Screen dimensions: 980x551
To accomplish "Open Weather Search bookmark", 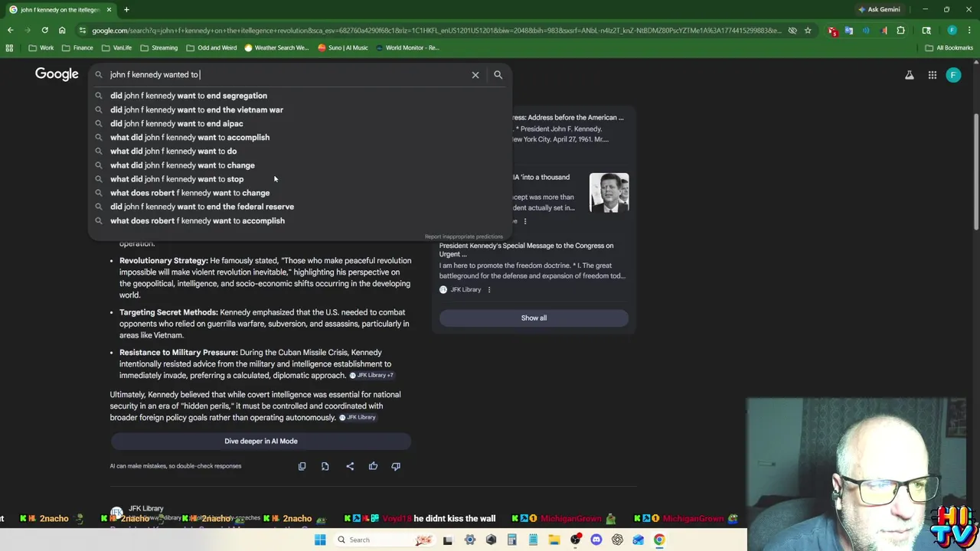I will click(x=276, y=47).
